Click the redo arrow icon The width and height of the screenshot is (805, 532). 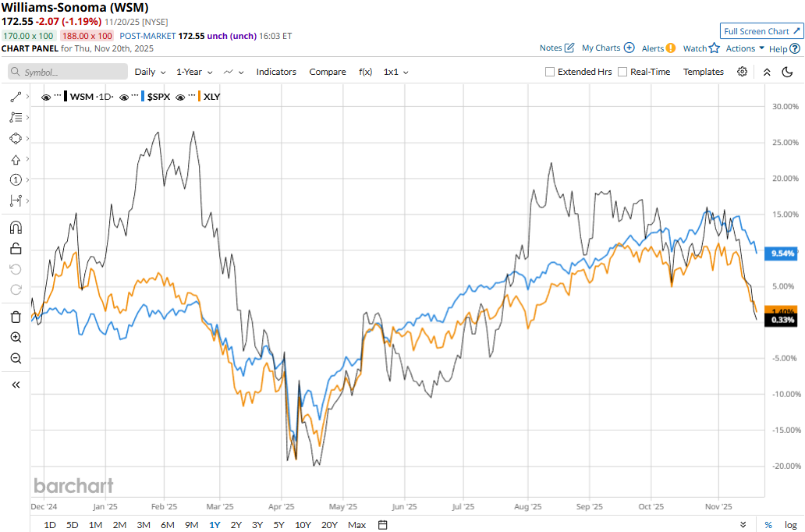16,289
